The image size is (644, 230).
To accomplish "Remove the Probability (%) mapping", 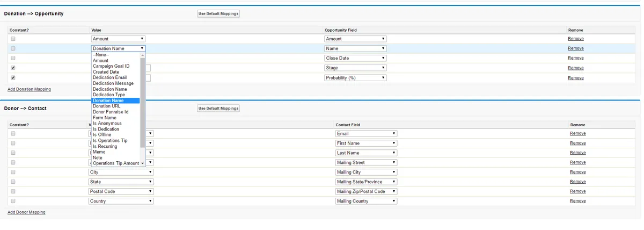I will pos(576,78).
